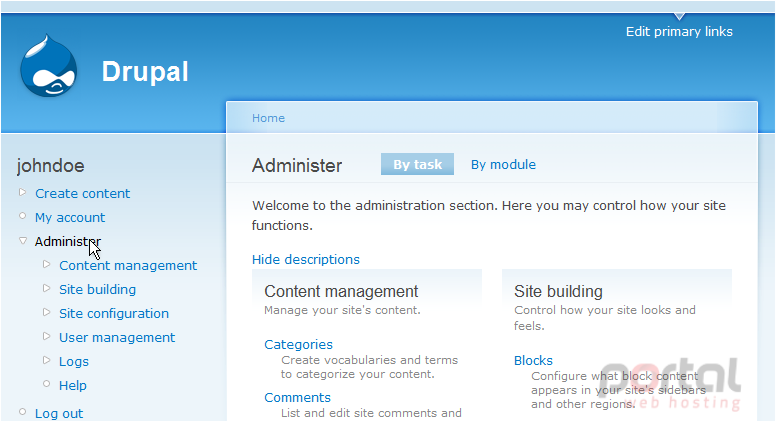
Task: Click the johndoe username heading
Action: (50, 166)
